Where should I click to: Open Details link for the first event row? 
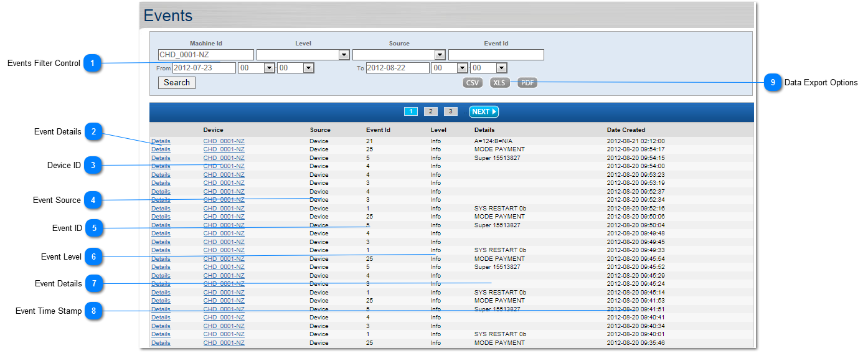[161, 141]
